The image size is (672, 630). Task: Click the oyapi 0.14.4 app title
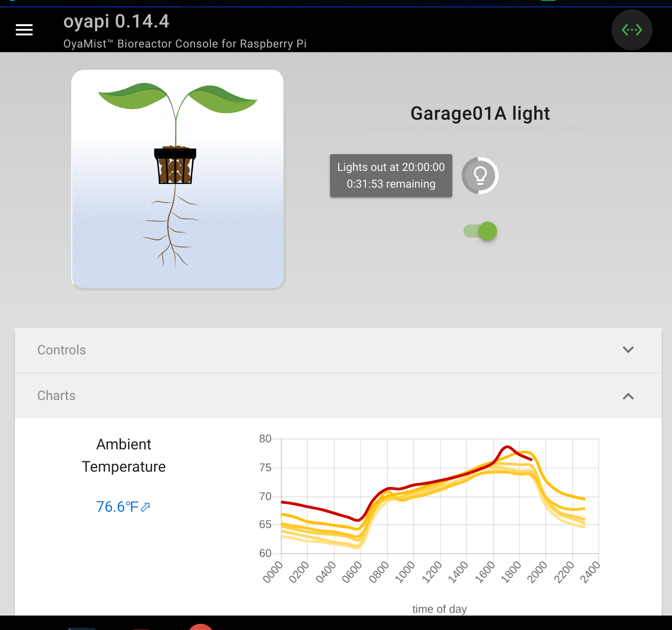116,21
